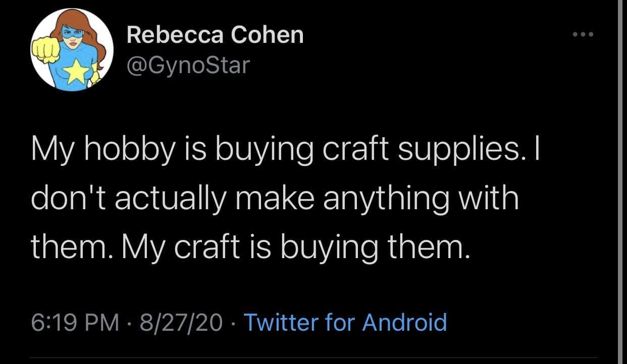Image resolution: width=627 pixels, height=364 pixels.
Task: Open the Twitter for Android source link
Action: [x=345, y=322]
